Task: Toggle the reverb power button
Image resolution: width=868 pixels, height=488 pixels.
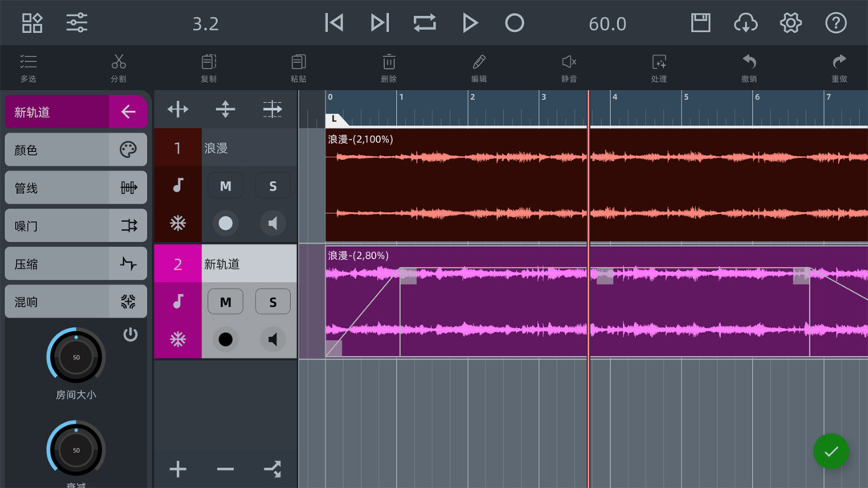Action: pyautogui.click(x=130, y=334)
